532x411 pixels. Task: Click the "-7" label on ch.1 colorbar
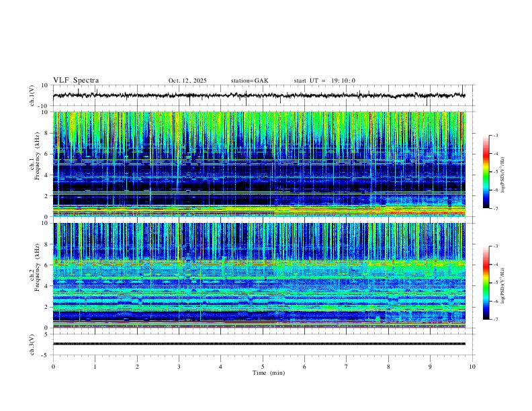point(495,209)
